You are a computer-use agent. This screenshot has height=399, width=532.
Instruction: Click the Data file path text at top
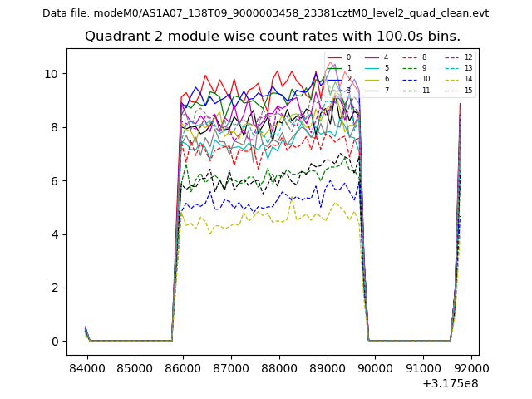tap(265, 13)
